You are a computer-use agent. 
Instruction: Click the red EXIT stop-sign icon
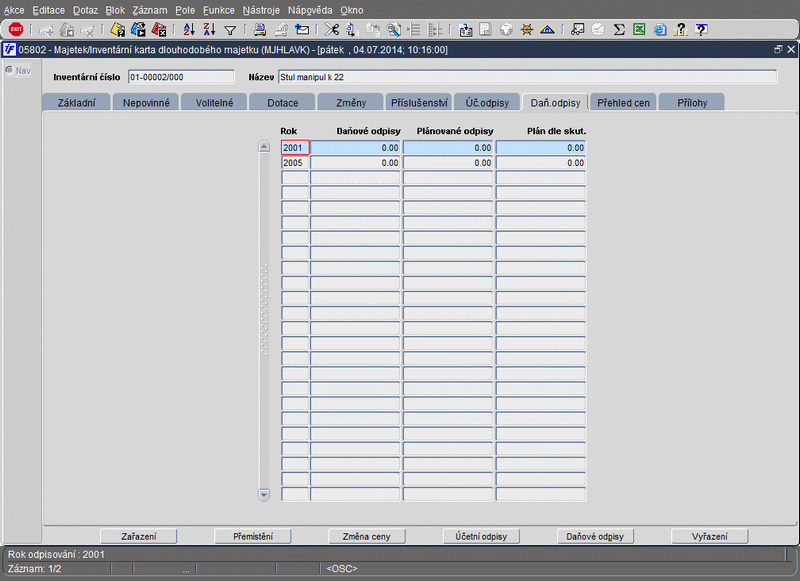click(16, 30)
